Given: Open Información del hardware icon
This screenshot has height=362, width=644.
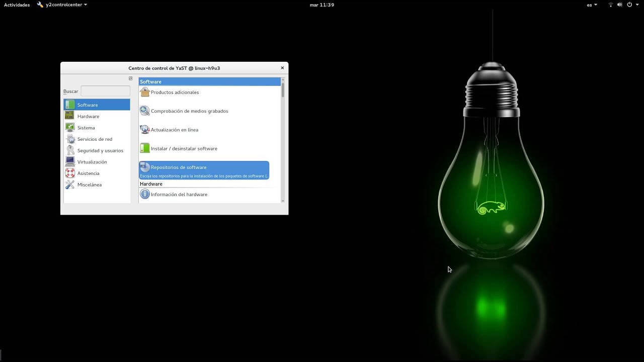Looking at the screenshot, I should 145,194.
